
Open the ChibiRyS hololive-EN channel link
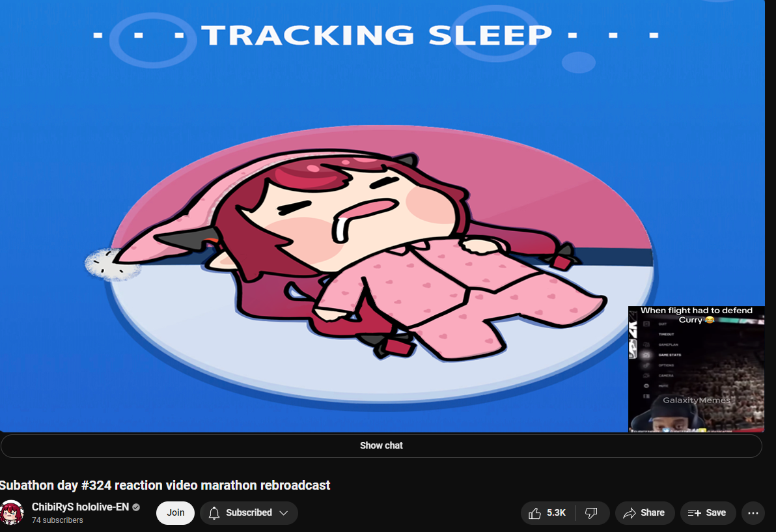tap(80, 507)
